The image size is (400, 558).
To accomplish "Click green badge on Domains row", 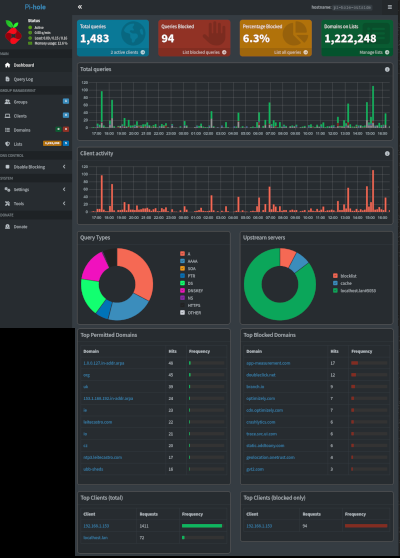I will tap(58, 129).
